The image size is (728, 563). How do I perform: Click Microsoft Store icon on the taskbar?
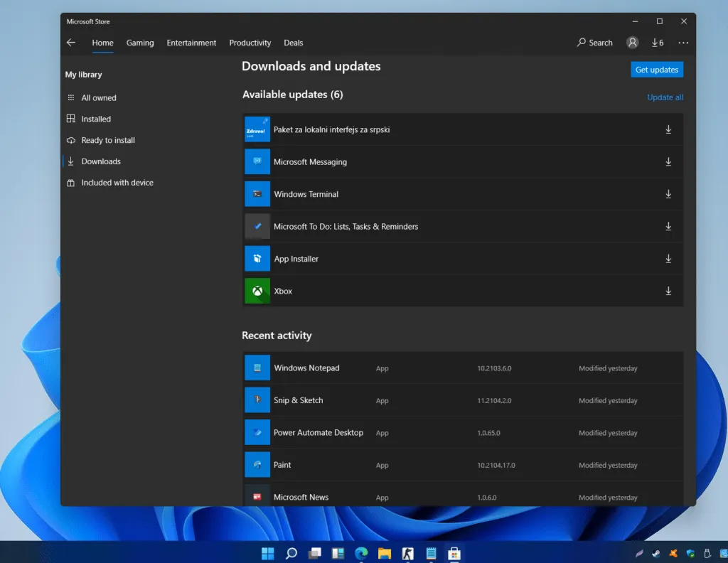pyautogui.click(x=454, y=553)
